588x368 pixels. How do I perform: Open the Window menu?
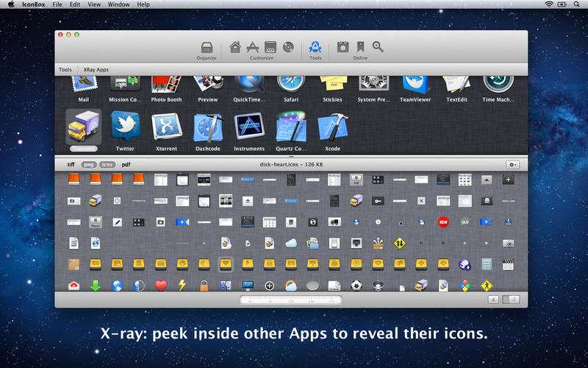pyautogui.click(x=118, y=4)
